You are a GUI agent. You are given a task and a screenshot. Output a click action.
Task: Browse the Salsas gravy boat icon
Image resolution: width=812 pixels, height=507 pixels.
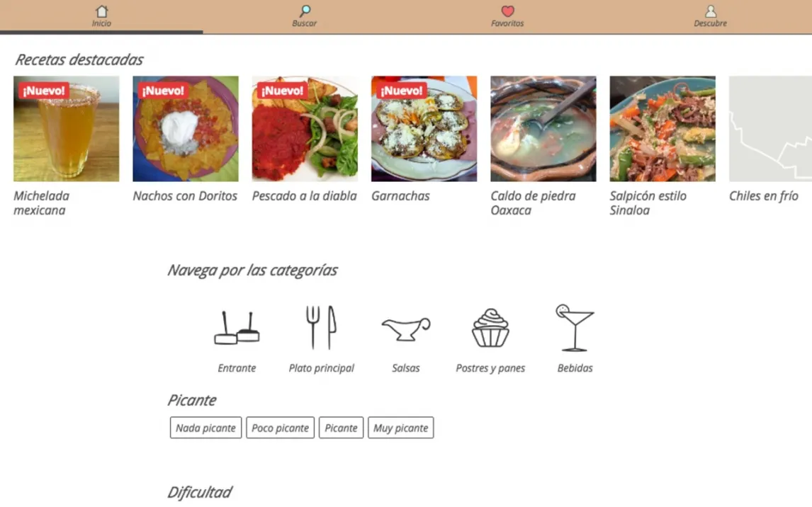(406, 329)
